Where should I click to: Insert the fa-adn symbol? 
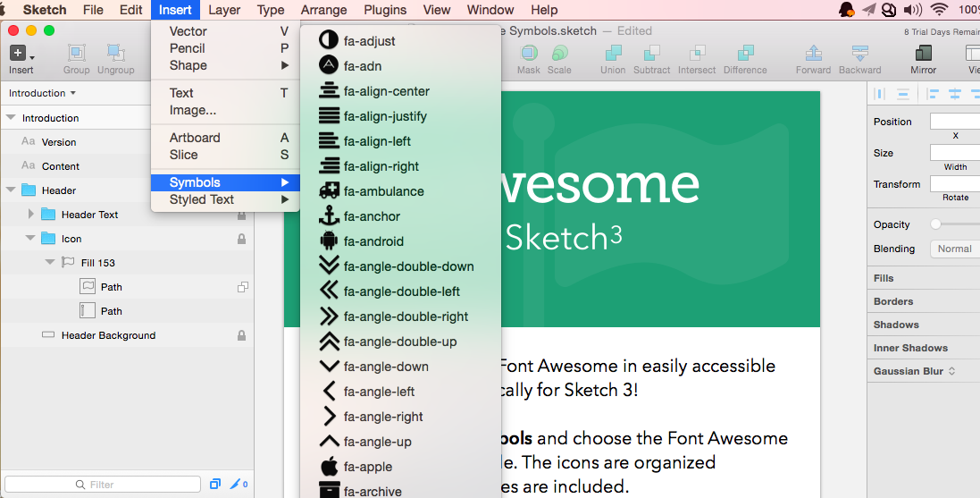[400, 65]
